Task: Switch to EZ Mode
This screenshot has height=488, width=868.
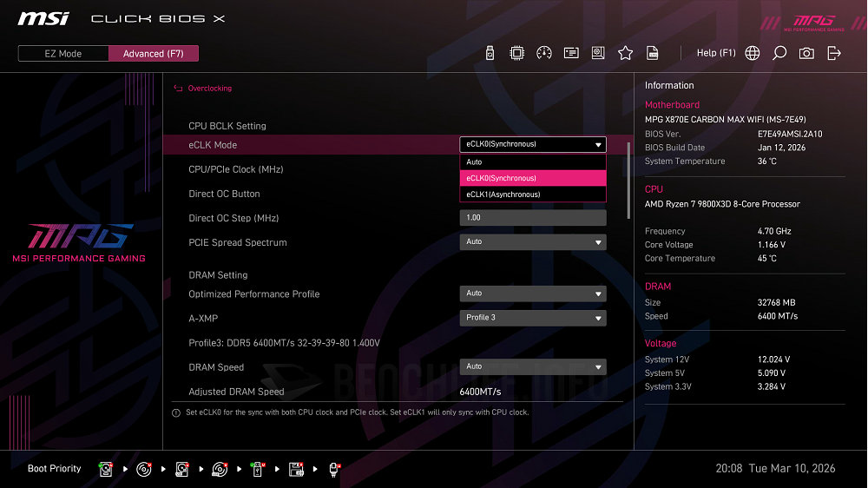Action: pyautogui.click(x=63, y=54)
